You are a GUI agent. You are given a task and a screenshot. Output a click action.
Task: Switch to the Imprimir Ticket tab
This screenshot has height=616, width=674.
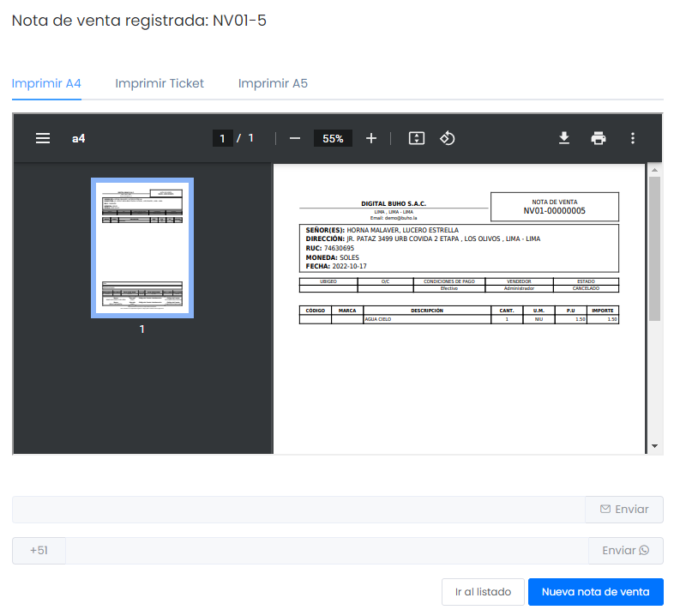pyautogui.click(x=159, y=83)
